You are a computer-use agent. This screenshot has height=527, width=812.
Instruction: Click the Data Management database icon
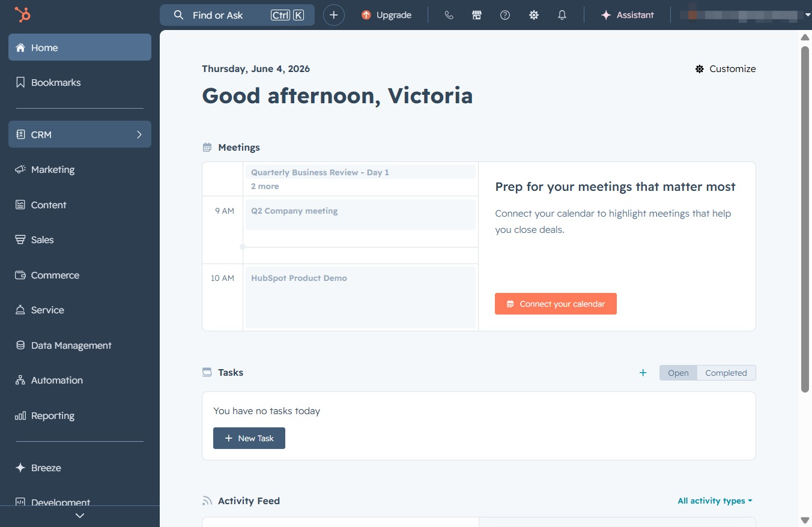20,345
